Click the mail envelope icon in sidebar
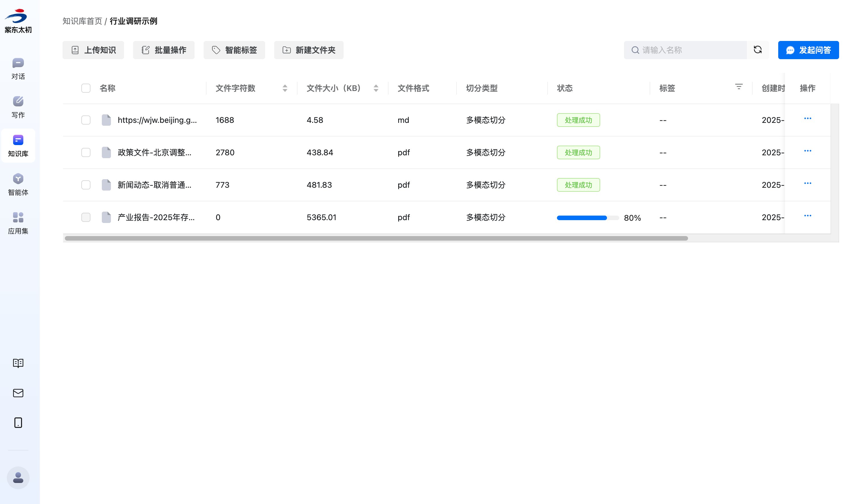 click(18, 393)
